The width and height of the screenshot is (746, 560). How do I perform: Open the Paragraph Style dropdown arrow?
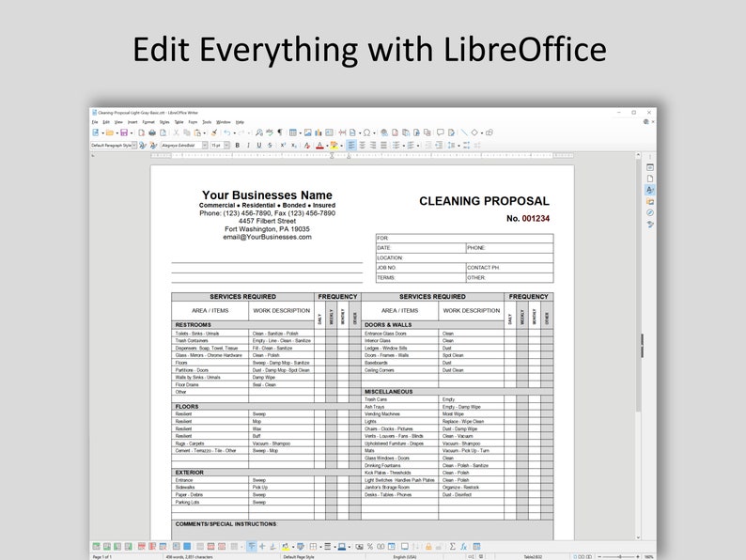(134, 145)
